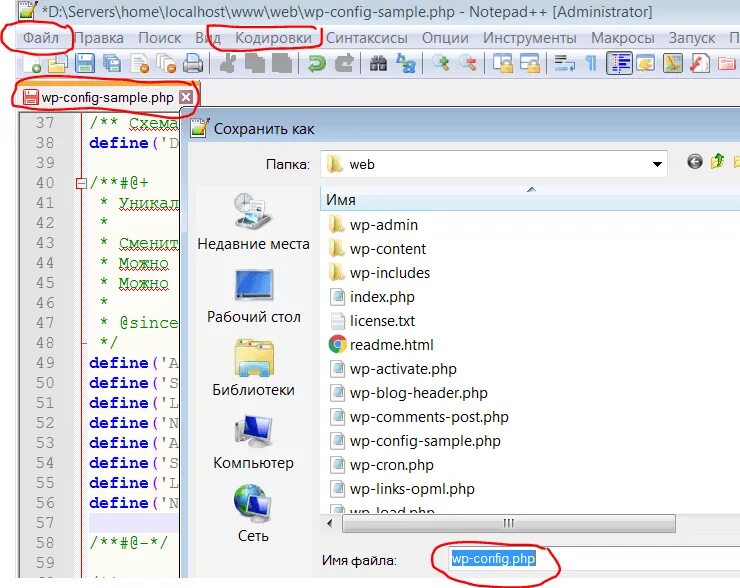This screenshot has height=588, width=740.
Task: Open Find with the binoculars icon
Action: (x=378, y=63)
